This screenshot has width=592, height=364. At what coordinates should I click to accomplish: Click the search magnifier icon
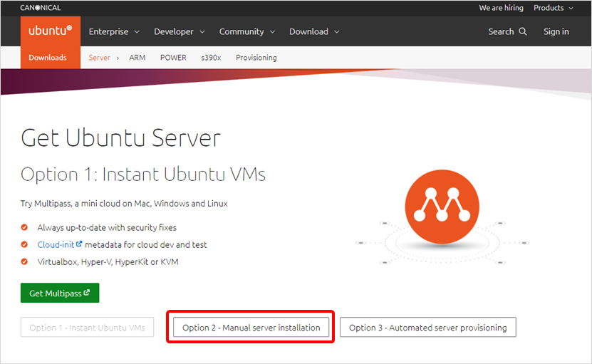pyautogui.click(x=522, y=32)
